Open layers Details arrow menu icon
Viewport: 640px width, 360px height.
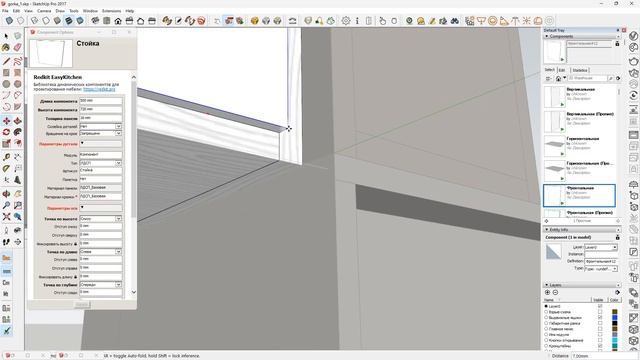click(617, 292)
